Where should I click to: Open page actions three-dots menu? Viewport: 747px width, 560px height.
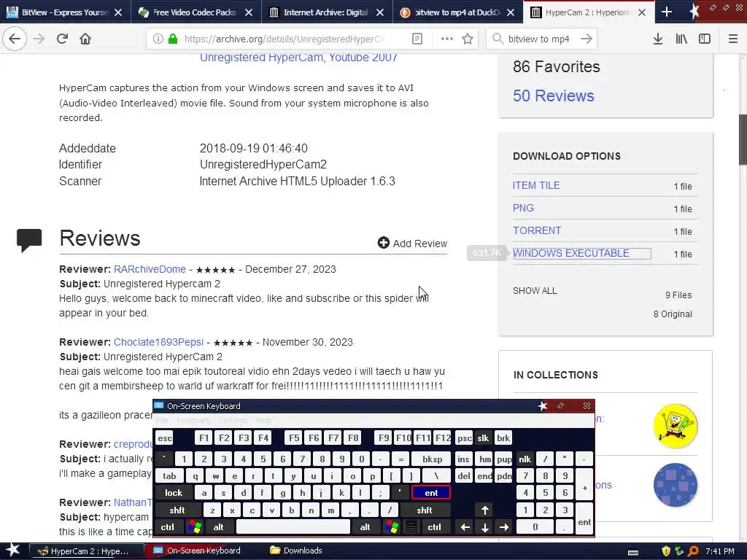coord(447,39)
